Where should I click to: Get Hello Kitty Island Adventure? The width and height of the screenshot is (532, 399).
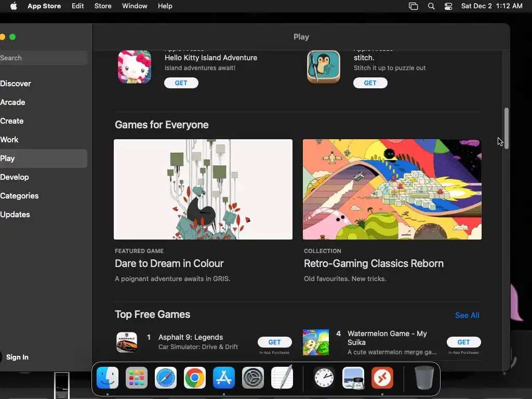[x=181, y=83]
